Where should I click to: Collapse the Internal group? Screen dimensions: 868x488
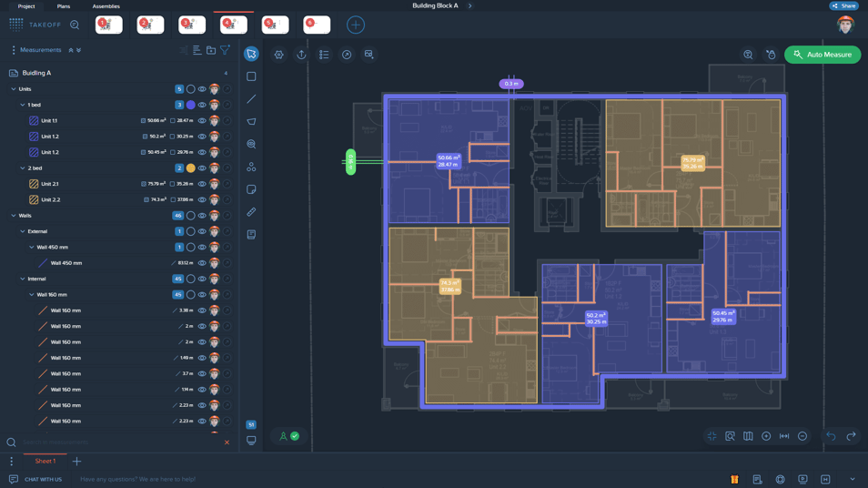pyautogui.click(x=23, y=279)
